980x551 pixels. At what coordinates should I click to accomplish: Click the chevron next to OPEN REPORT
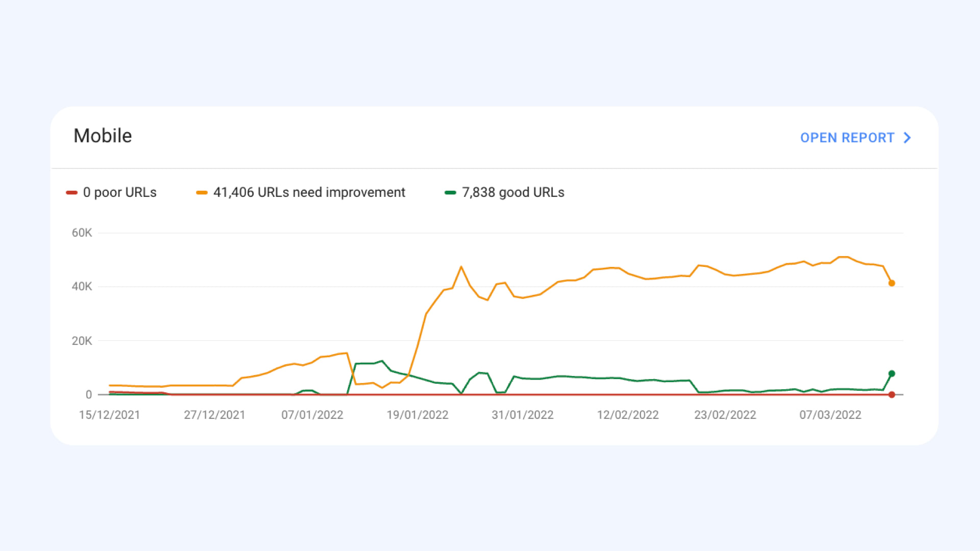tap(908, 138)
